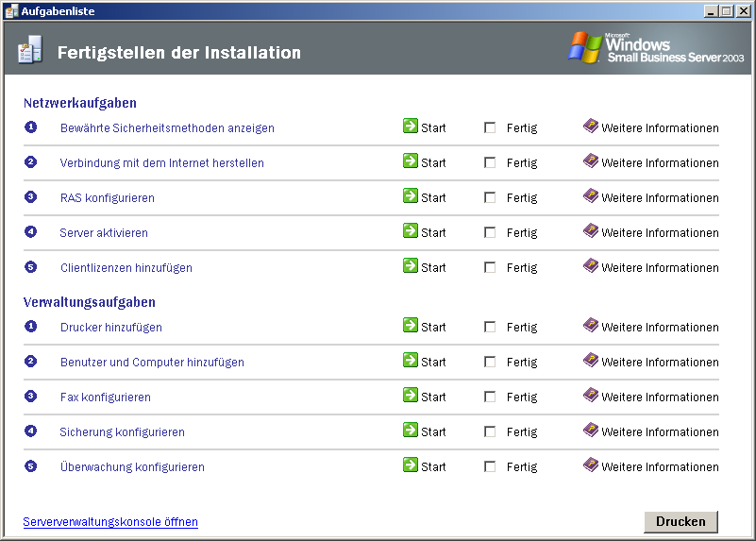Click the checklist icon in the header

click(x=29, y=52)
